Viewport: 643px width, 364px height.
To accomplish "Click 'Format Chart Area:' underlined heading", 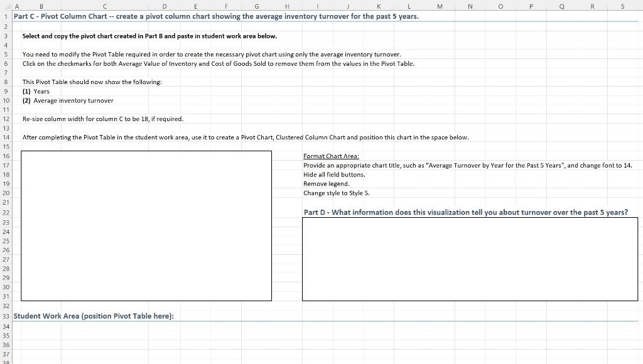I will pyautogui.click(x=331, y=156).
